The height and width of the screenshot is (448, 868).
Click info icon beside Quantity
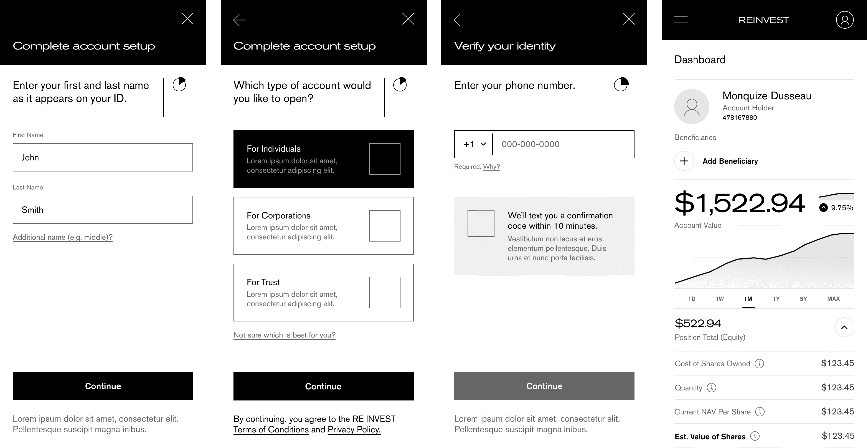(711, 388)
